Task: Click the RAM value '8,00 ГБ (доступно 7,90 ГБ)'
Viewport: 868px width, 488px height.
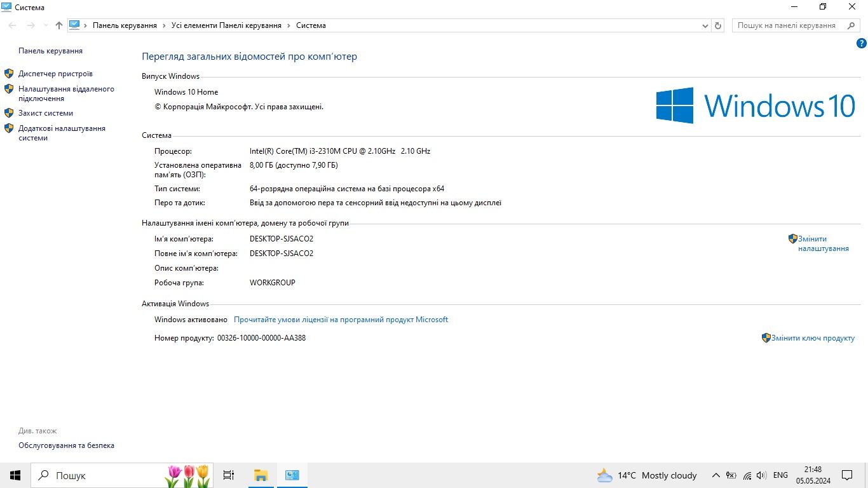Action: (294, 165)
